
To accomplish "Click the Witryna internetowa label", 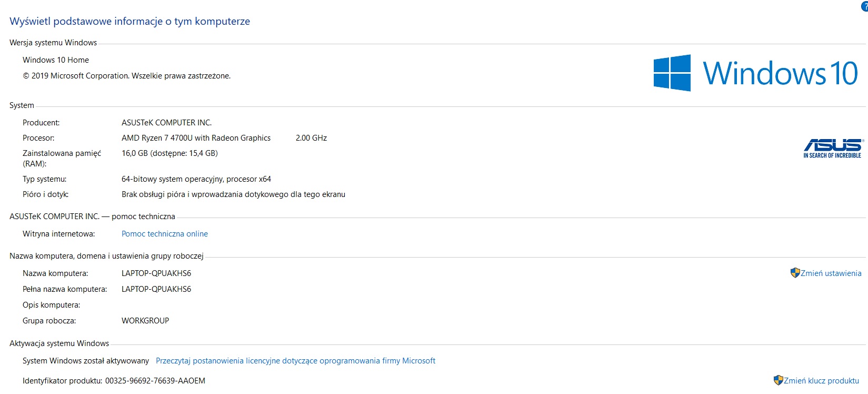I will [x=59, y=234].
